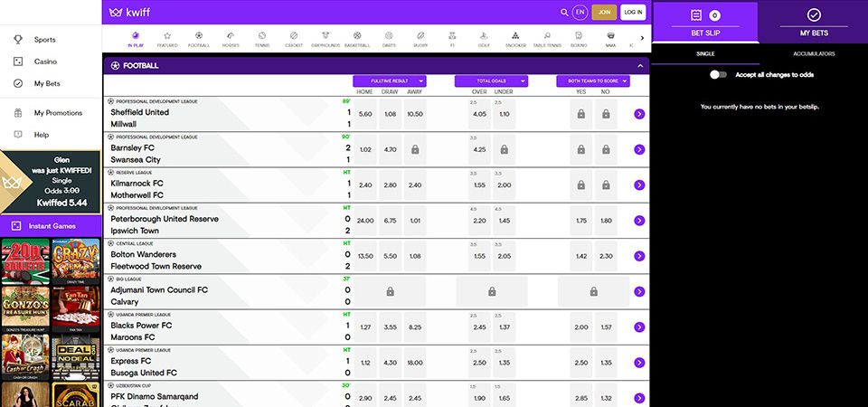Viewport: 868px width, 407px height.
Task: Pick under 2.5 goals 1.37 Blacks Power
Action: tap(505, 327)
